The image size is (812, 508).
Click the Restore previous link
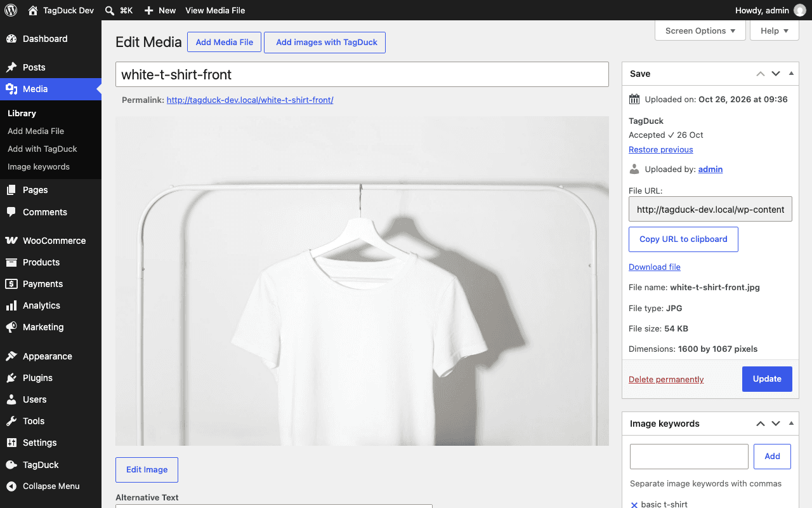click(x=660, y=150)
